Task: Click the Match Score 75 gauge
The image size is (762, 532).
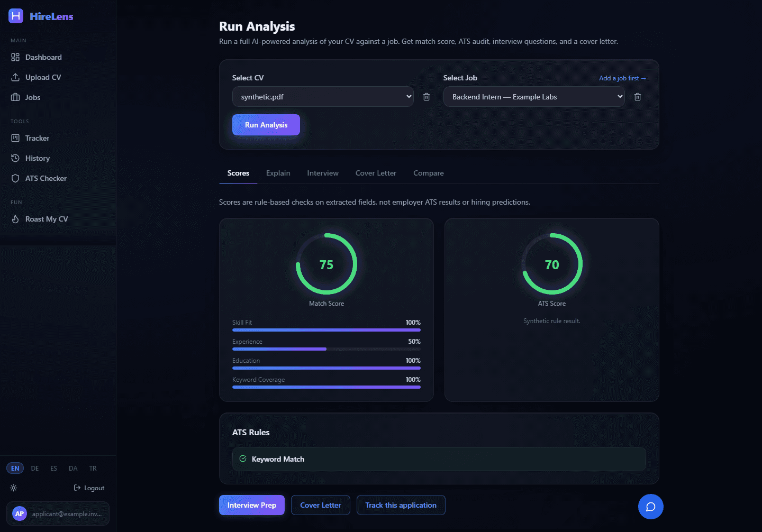Action: (x=326, y=264)
